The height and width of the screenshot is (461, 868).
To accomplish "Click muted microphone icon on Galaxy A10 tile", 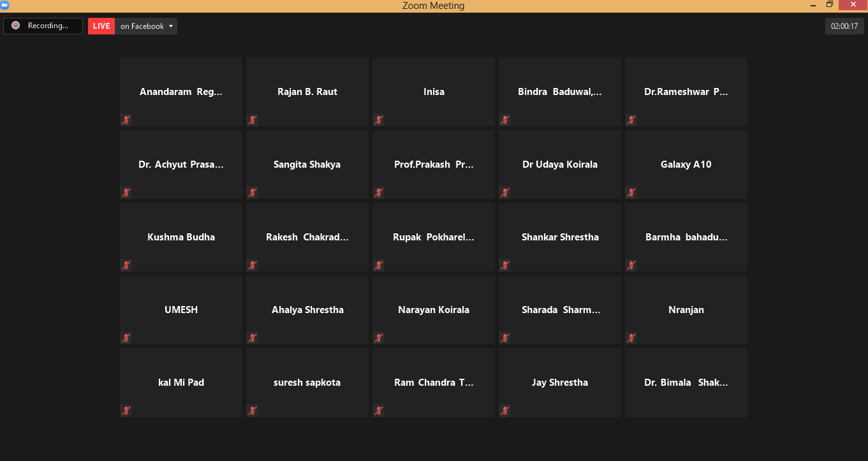I will click(631, 193).
